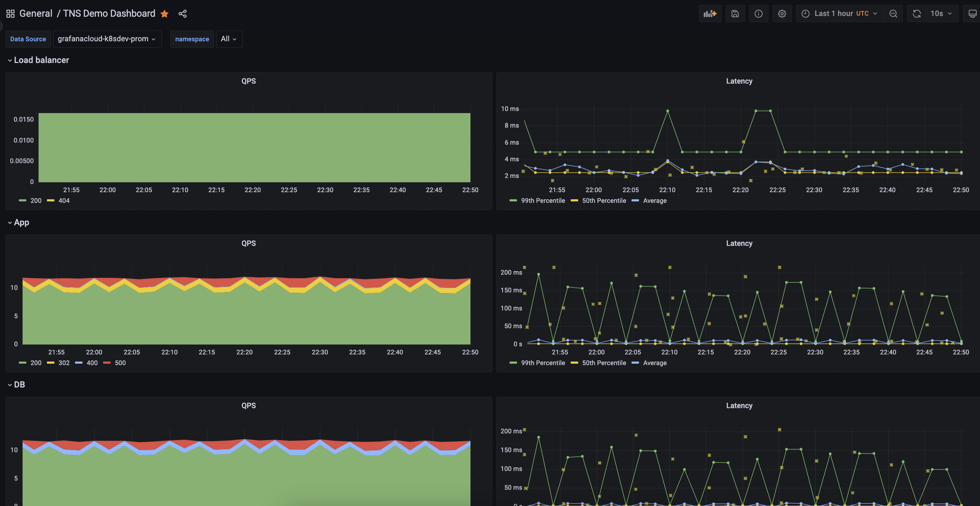Screen dimensions: 980x506
Task: Open DB Latency panel title menu
Action: 739,406
